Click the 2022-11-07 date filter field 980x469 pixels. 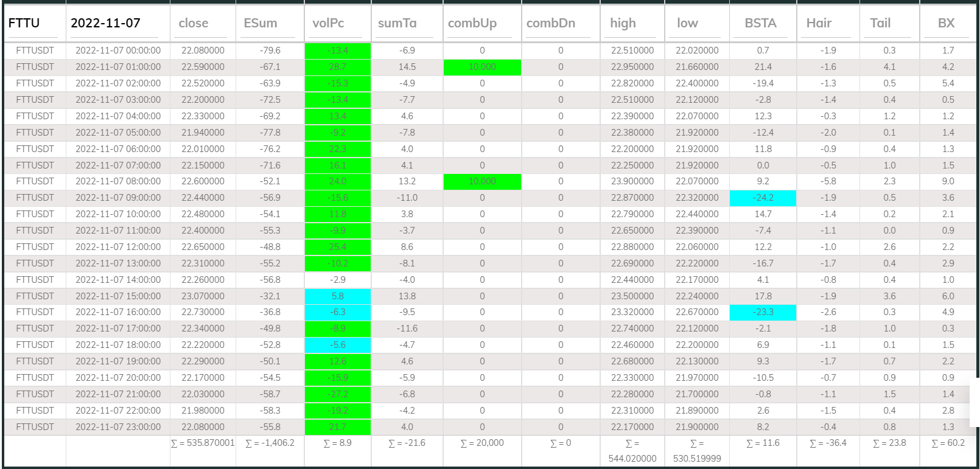click(x=114, y=23)
